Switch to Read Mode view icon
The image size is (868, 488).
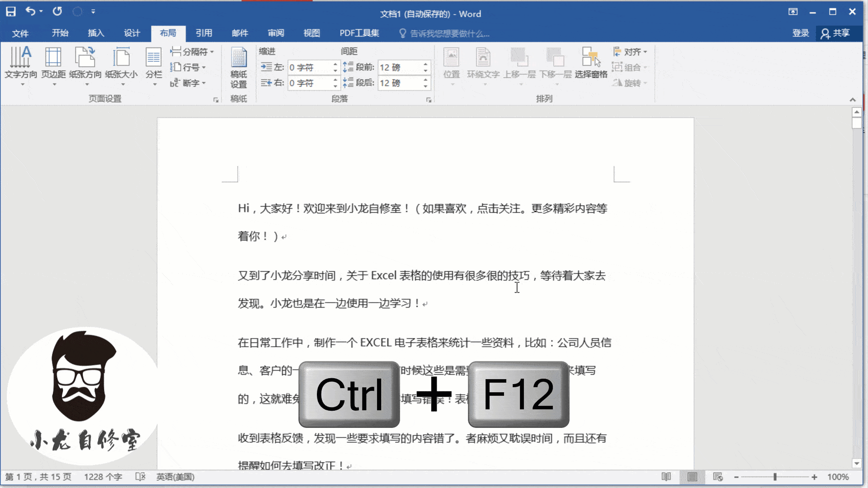pos(666,477)
